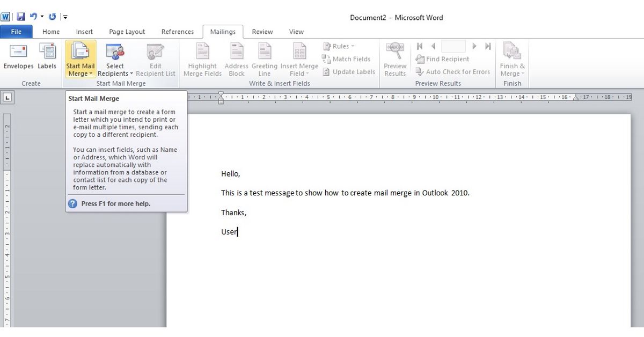Select the Labels tool
Viewport: 644px width, 337px height.
[x=47, y=58]
